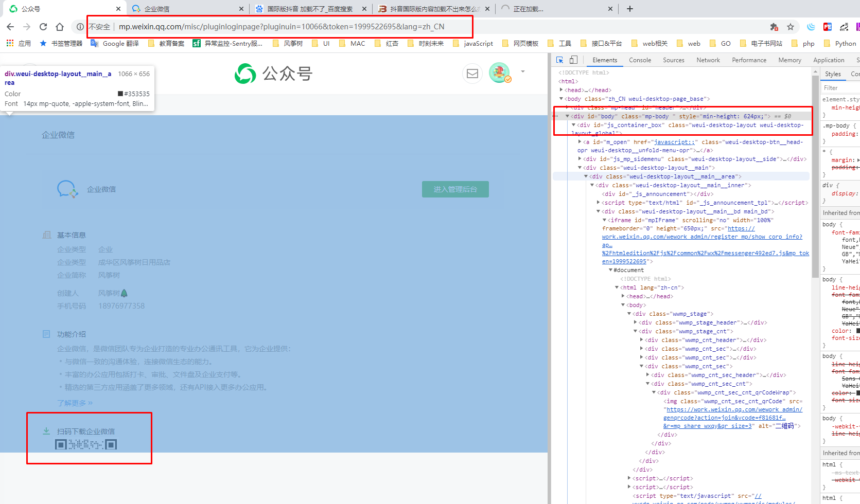Expand the wwmp_cnt_header div node
Screen dimensions: 860x504
click(x=641, y=340)
